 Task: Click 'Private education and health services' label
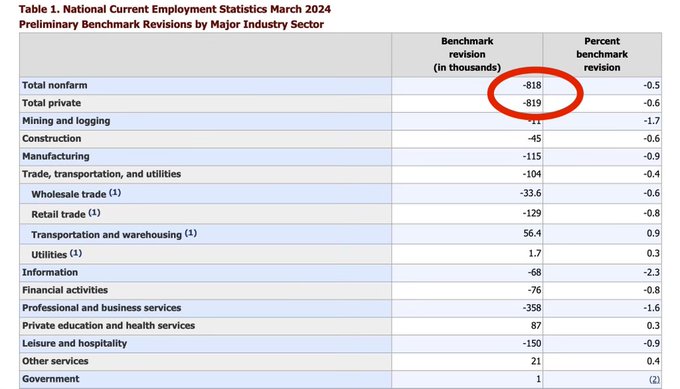(x=108, y=326)
